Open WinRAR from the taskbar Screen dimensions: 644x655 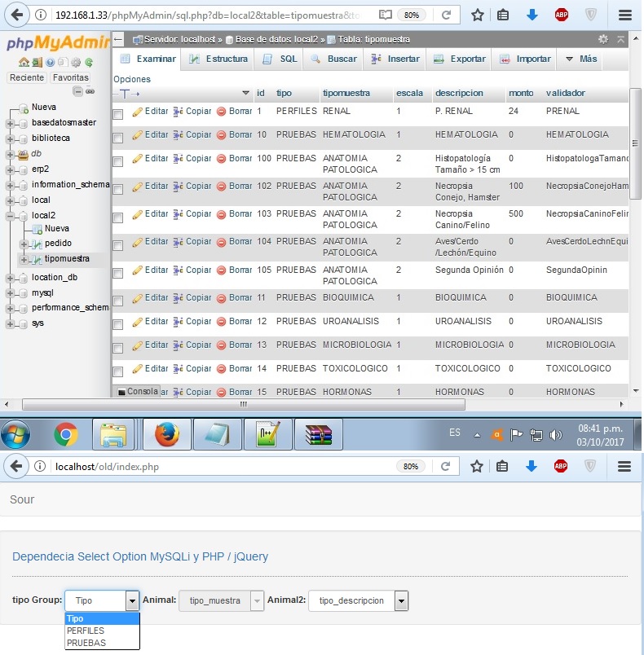point(318,435)
